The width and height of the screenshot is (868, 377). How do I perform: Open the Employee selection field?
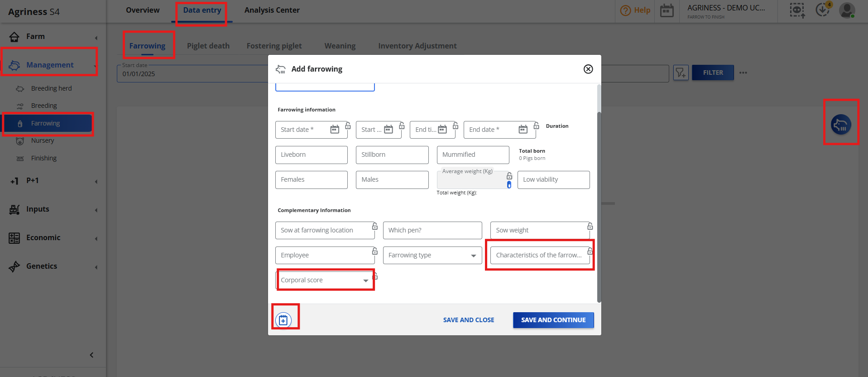coord(325,255)
